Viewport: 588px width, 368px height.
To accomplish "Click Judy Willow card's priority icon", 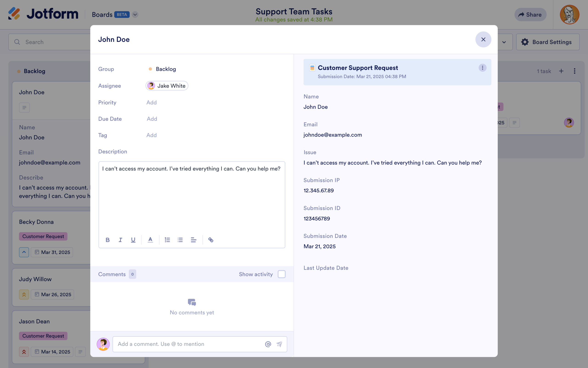I will tap(24, 294).
